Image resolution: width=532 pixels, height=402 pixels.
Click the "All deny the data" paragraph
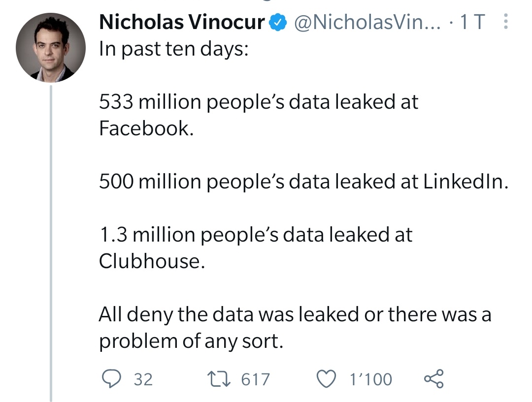tap(295, 327)
